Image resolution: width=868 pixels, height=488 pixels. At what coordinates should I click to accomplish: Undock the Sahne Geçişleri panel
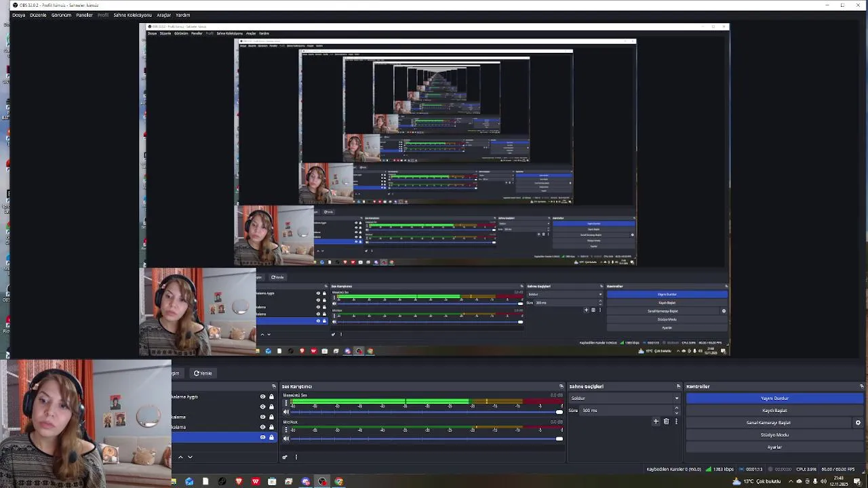click(678, 386)
